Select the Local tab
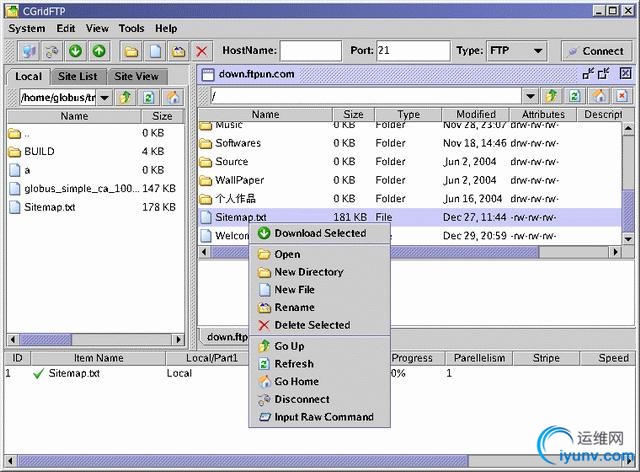 pos(28,76)
